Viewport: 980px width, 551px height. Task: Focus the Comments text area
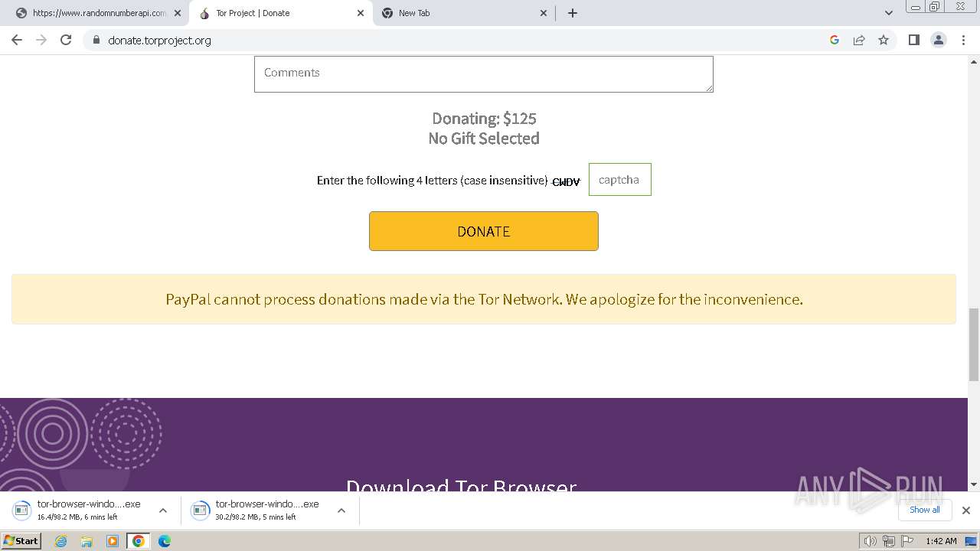point(484,73)
